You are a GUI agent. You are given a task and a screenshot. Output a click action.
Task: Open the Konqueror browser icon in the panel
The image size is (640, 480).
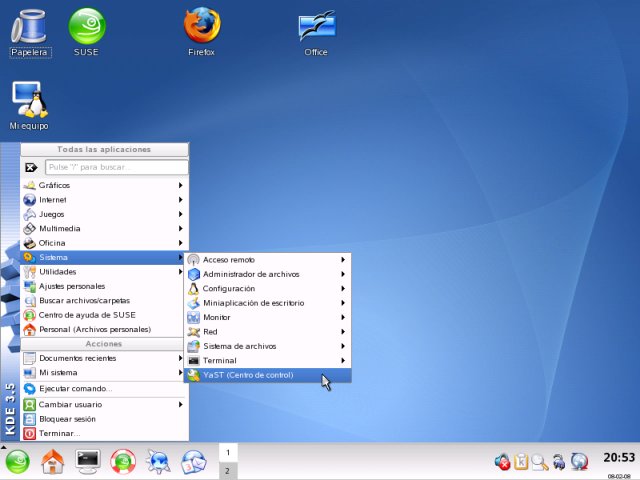(x=158, y=462)
